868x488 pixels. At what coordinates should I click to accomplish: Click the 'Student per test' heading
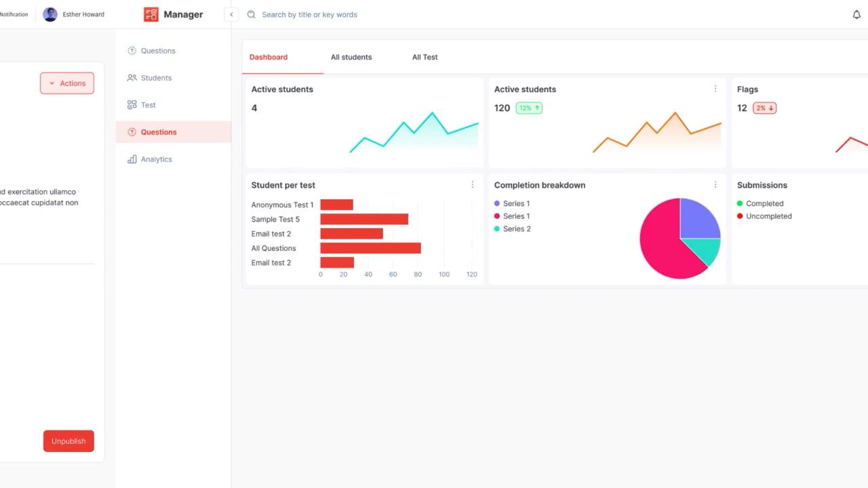pos(283,185)
